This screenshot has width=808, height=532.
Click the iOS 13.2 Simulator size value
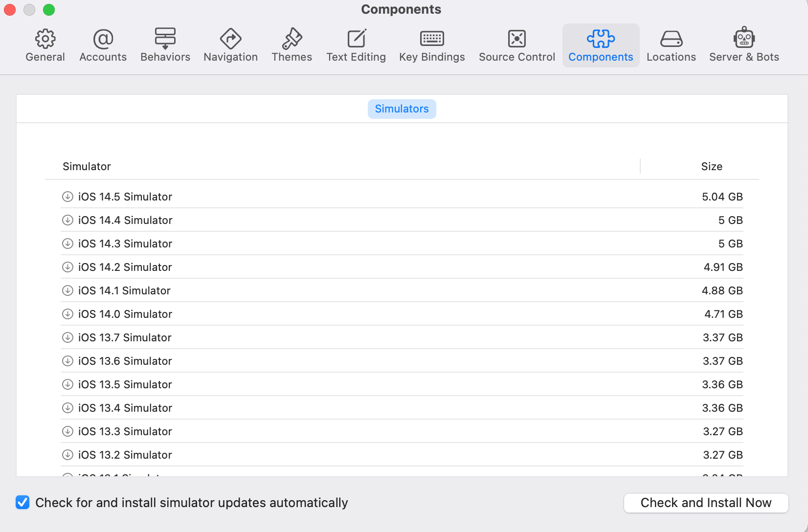[723, 455]
